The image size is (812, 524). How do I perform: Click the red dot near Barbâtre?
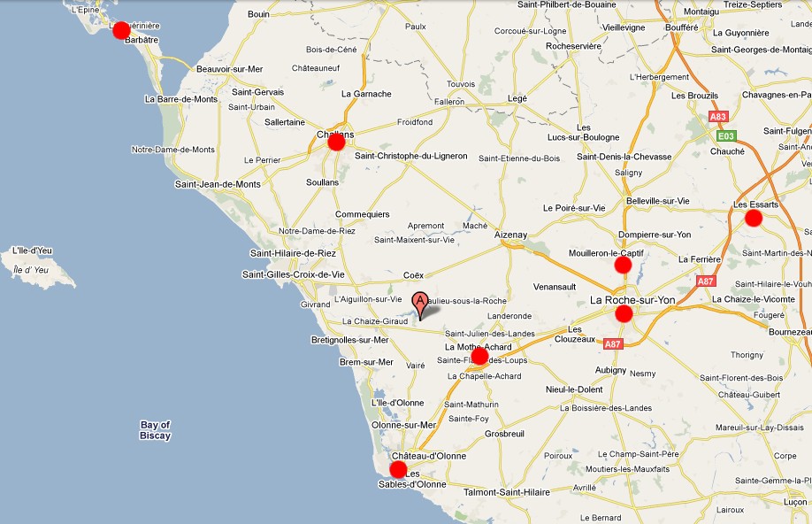tap(122, 30)
